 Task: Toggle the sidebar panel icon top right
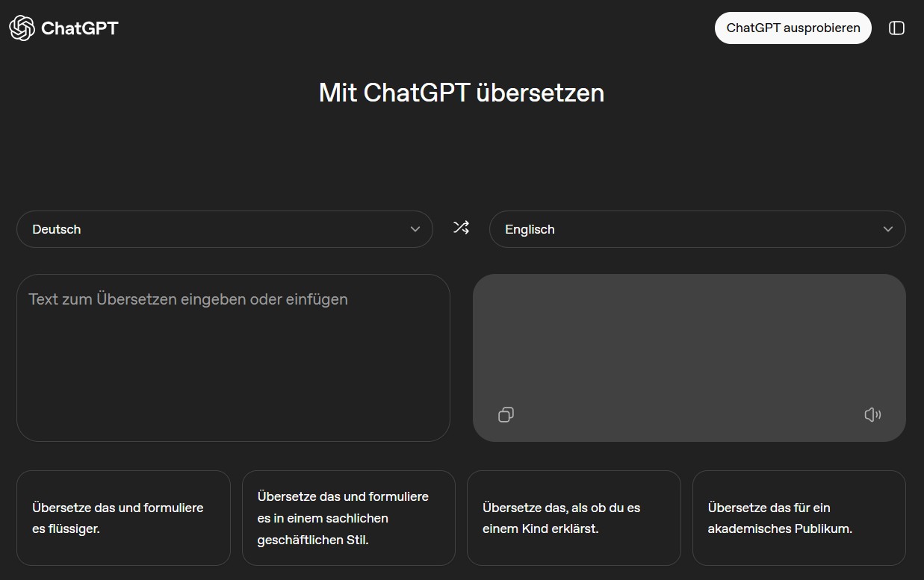[896, 28]
